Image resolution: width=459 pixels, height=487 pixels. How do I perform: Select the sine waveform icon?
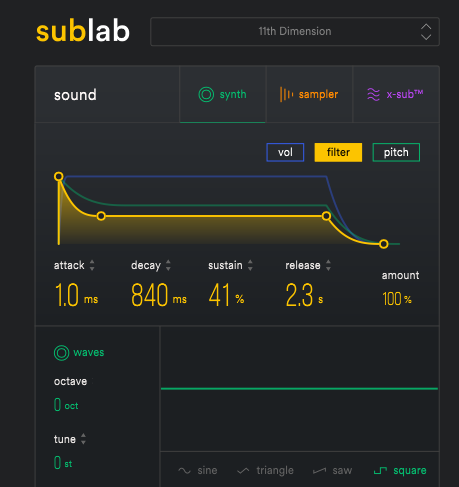click(x=184, y=471)
